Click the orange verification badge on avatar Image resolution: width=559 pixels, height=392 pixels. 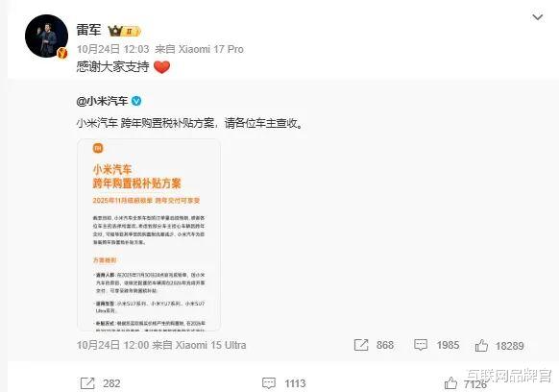click(x=62, y=53)
